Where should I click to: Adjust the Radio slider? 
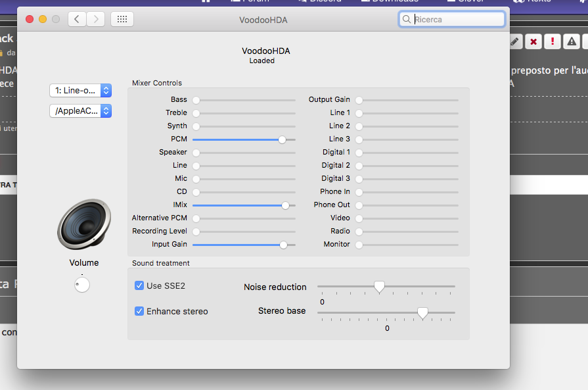pyautogui.click(x=407, y=232)
